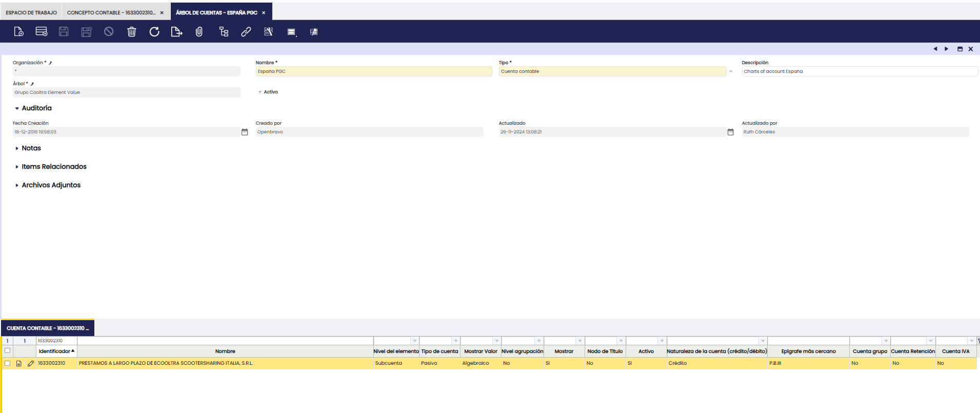Sort grid by the Identificador column header

coord(55,351)
